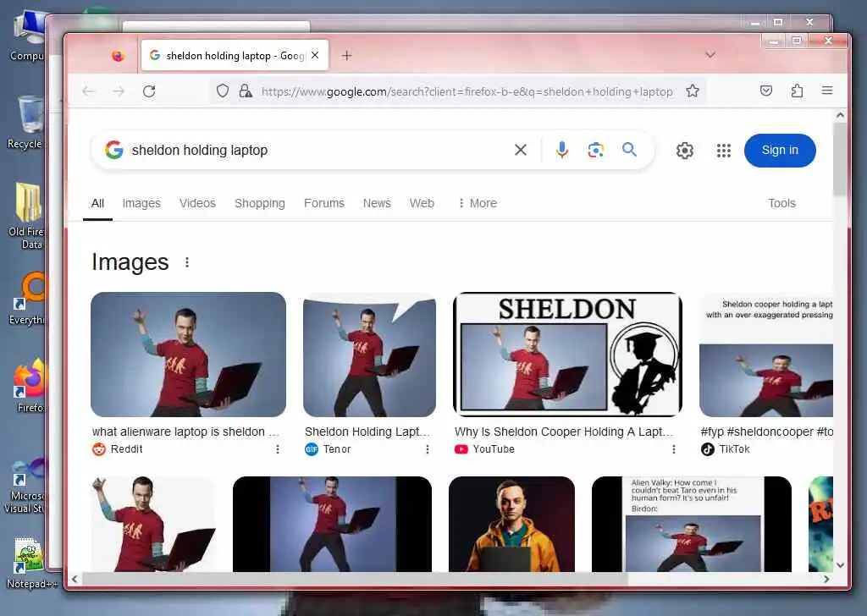Open the Reddit alienware laptop image thumbnail
Image resolution: width=867 pixels, height=616 pixels.
point(189,355)
